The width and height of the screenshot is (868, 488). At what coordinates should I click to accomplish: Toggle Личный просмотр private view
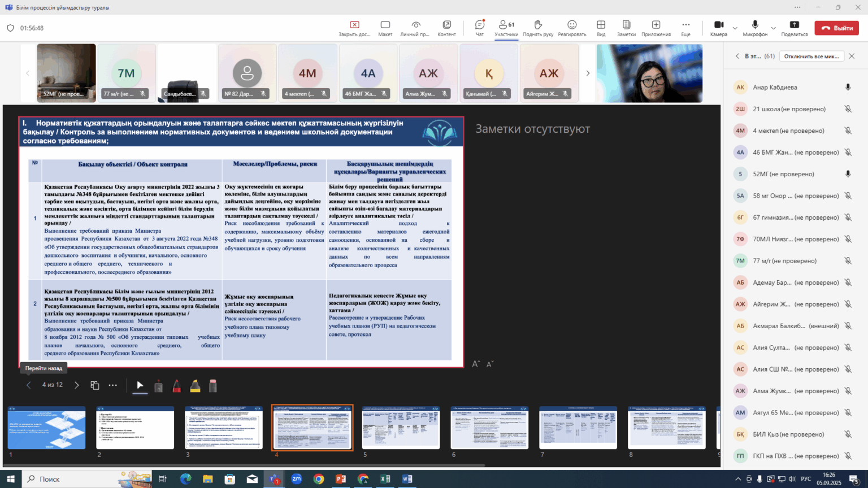[415, 28]
